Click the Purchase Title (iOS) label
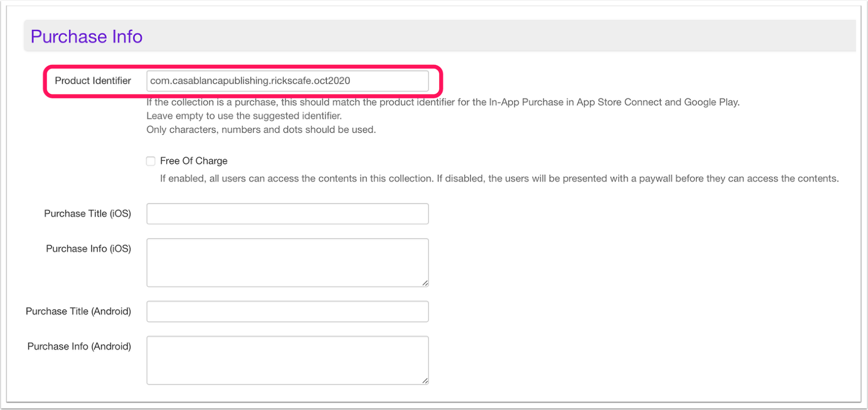868x410 pixels. click(x=88, y=213)
